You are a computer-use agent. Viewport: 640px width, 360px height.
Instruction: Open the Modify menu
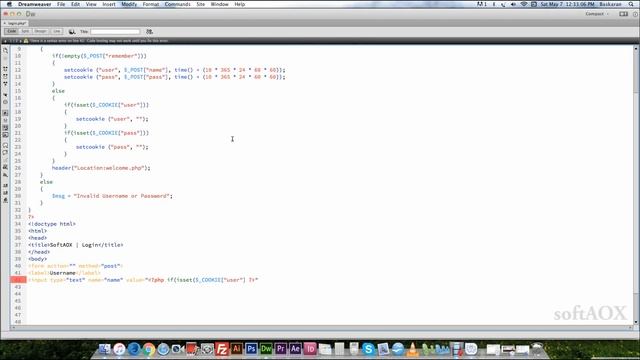point(129,4)
